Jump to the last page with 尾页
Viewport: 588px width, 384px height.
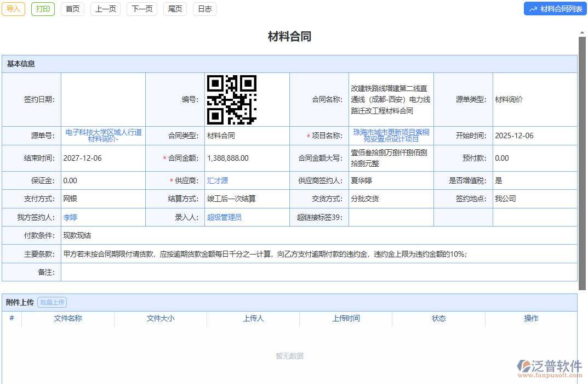174,9
